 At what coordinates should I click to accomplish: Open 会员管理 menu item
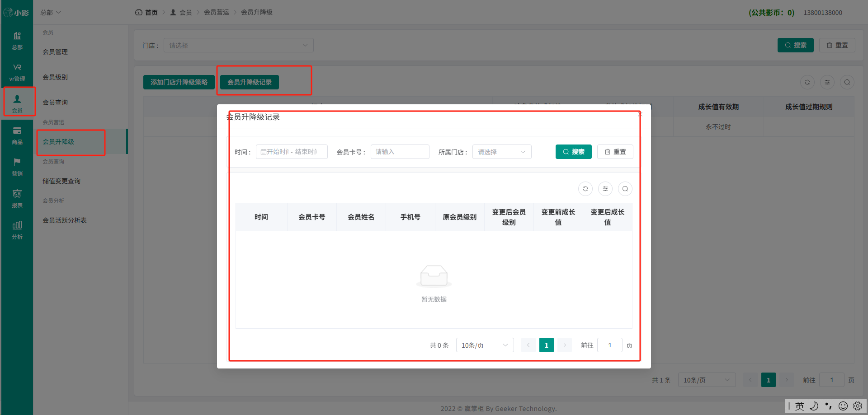pos(55,52)
